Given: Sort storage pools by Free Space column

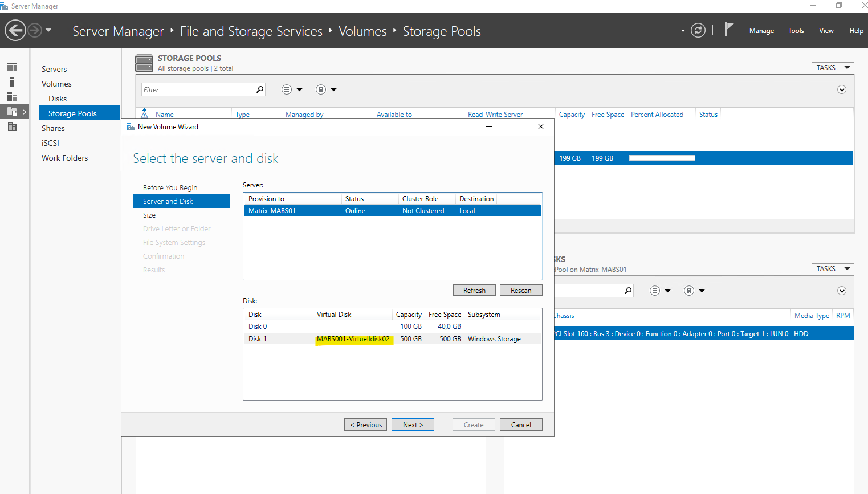Looking at the screenshot, I should [608, 115].
